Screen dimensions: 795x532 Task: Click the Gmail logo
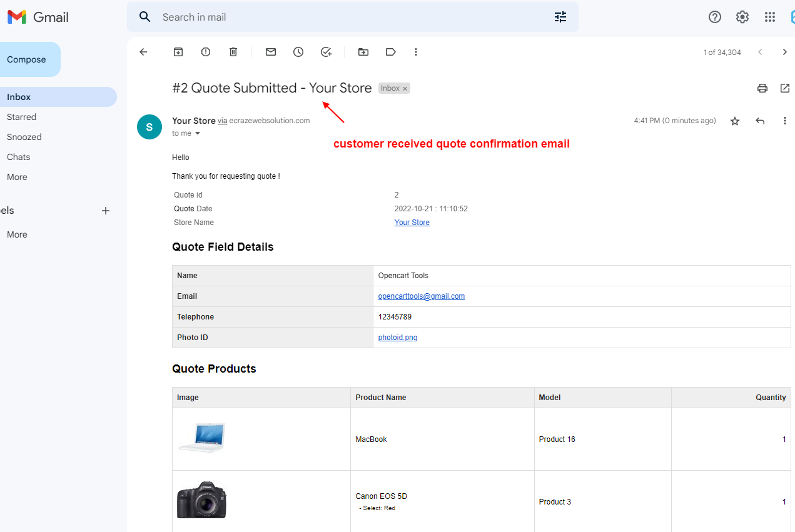point(38,17)
